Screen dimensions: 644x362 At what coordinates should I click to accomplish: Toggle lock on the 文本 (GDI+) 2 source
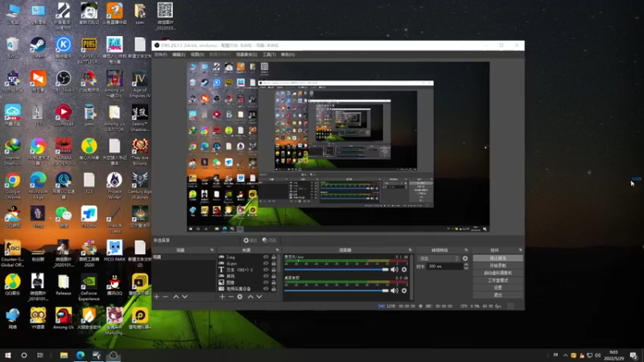[274, 269]
